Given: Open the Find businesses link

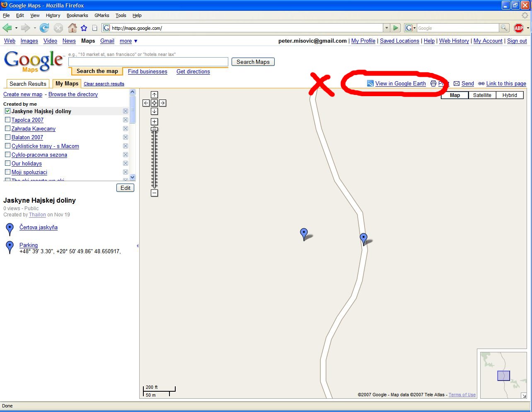Looking at the screenshot, I should pos(148,71).
